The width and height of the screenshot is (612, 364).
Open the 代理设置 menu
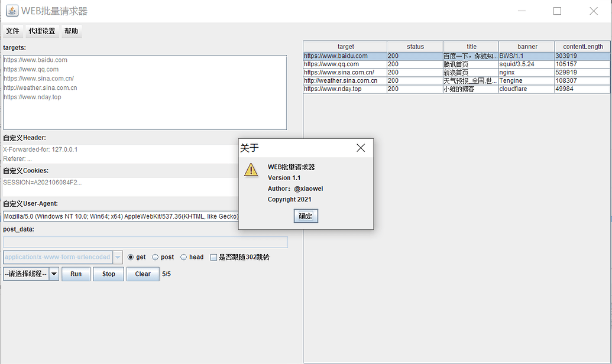[41, 31]
